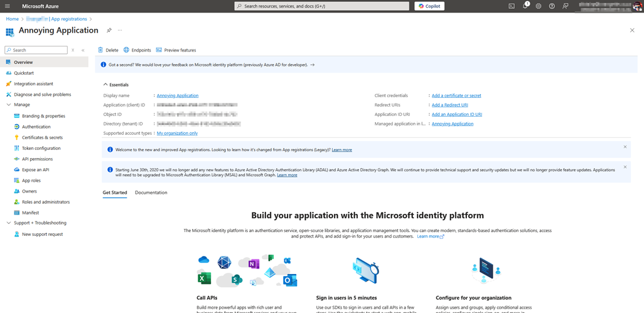The image size is (644, 313).
Task: Dismiss the App registrations welcome banner
Action: click(x=625, y=147)
